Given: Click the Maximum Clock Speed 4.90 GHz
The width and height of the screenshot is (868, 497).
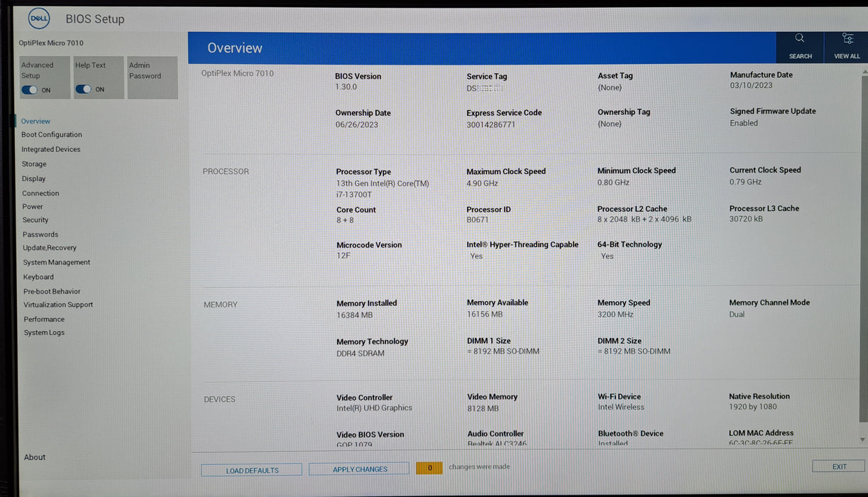Looking at the screenshot, I should pos(483,183).
